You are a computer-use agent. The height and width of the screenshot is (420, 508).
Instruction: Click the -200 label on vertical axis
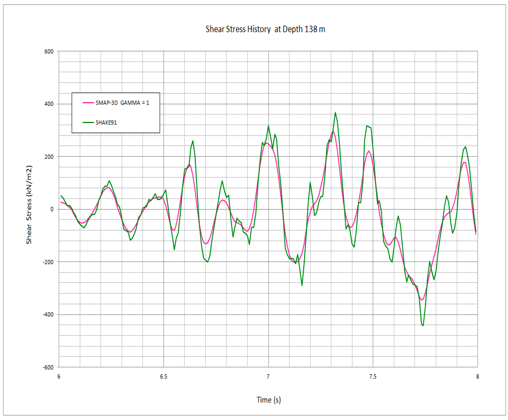pyautogui.click(x=48, y=262)
